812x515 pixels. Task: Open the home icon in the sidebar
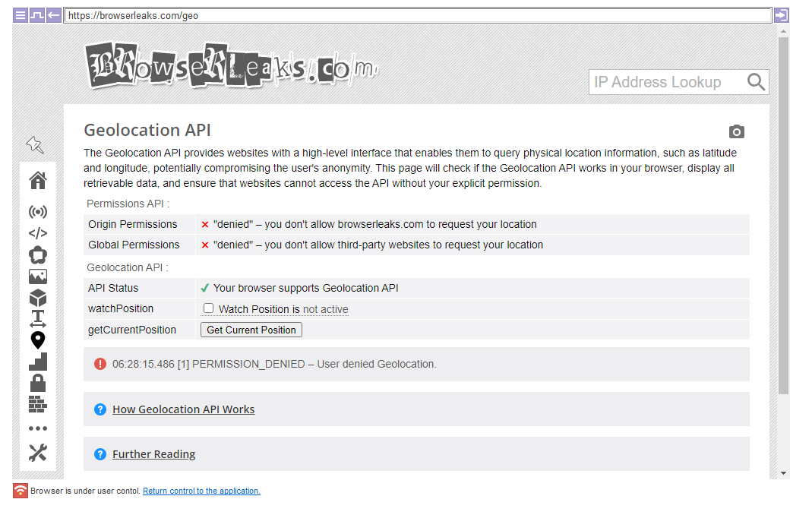(x=37, y=181)
